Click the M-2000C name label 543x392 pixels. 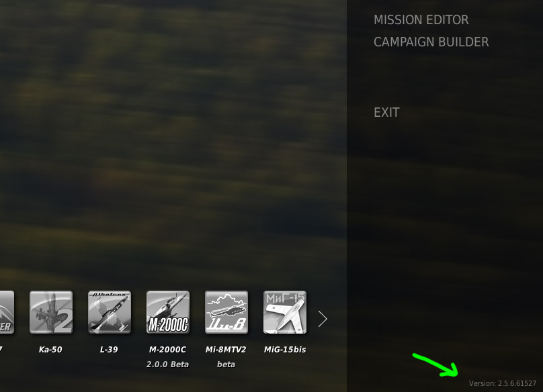pyautogui.click(x=167, y=350)
